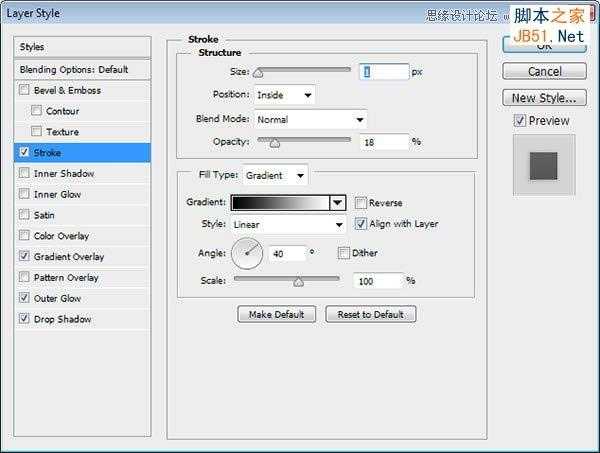
Task: Expand the Fill Type dropdown
Action: coord(275,176)
